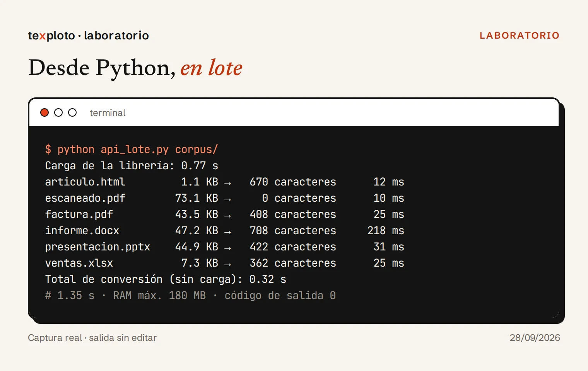Viewport: 588px width, 371px height.
Task: Click the middle hollow terminal window dot
Action: [x=58, y=112]
